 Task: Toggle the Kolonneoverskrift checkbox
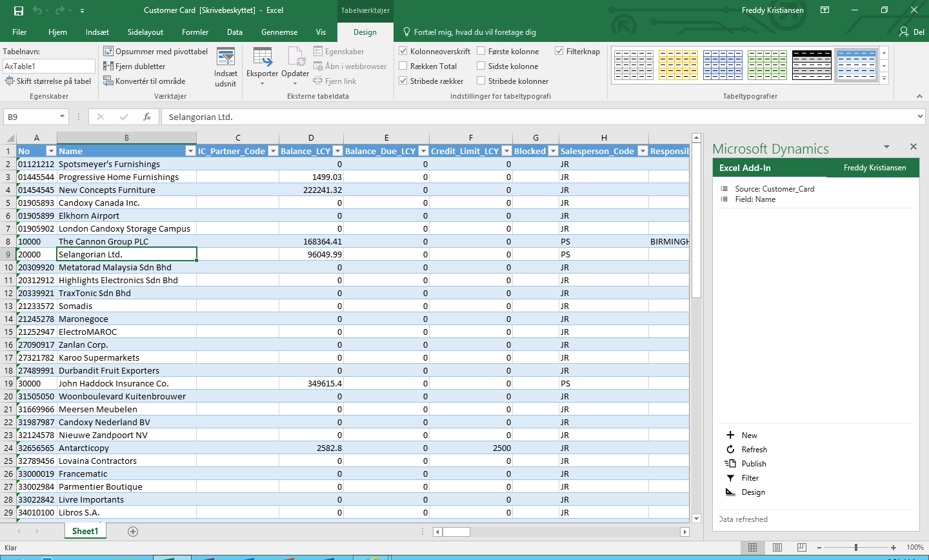(x=403, y=51)
